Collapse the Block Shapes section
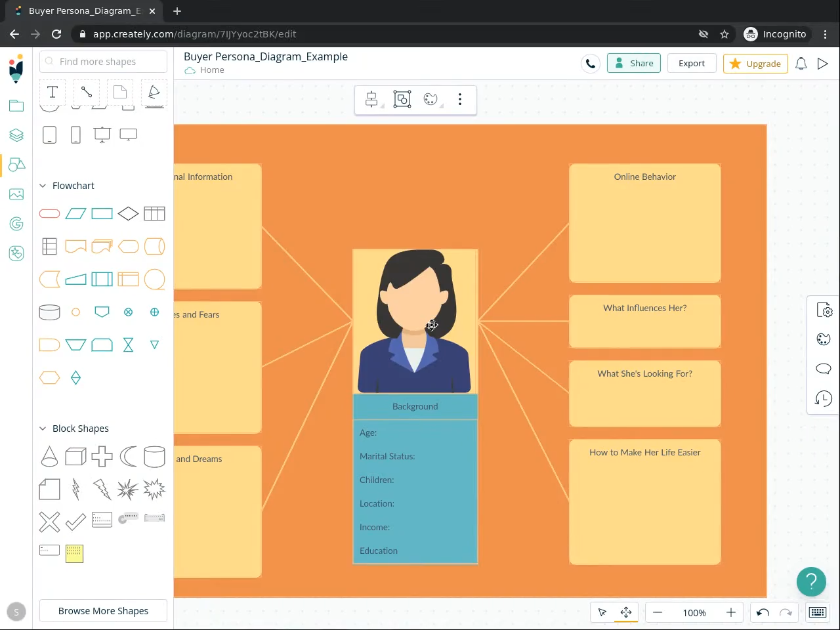840x630 pixels. click(43, 429)
